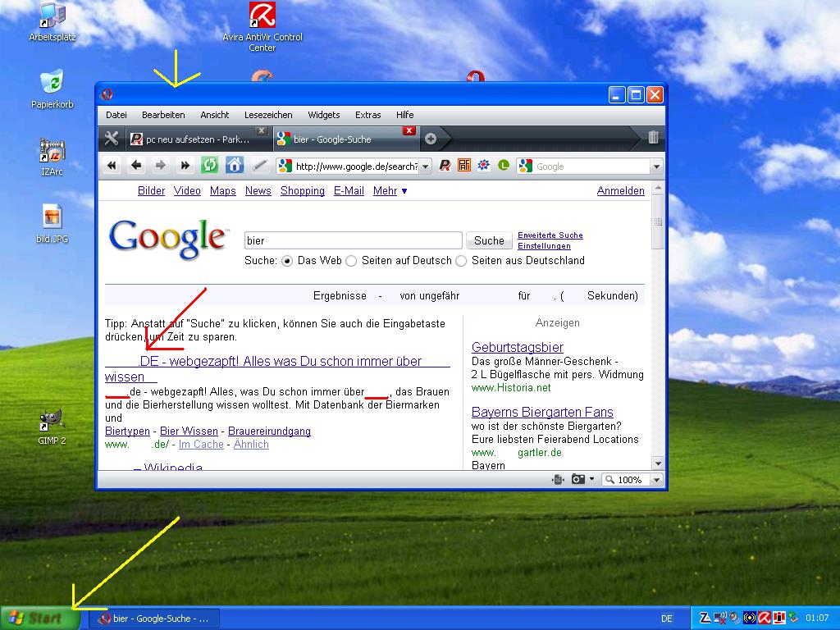Click the ZoneAlarm tray icon
Viewport: 840px width, 630px height.
pos(705,618)
